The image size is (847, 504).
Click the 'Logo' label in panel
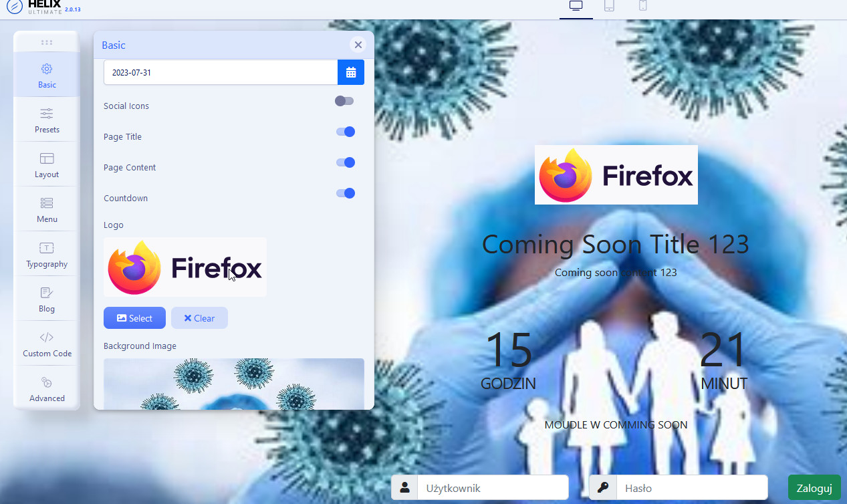[x=114, y=225]
